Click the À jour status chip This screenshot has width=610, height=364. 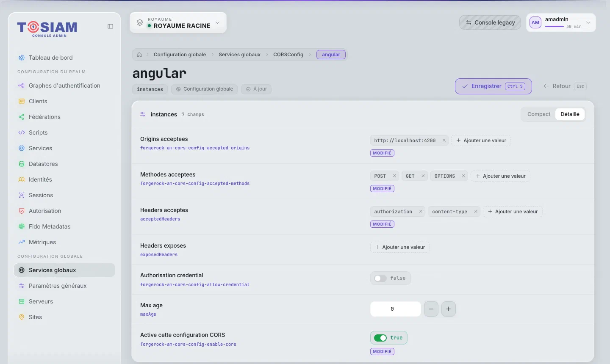[256, 89]
